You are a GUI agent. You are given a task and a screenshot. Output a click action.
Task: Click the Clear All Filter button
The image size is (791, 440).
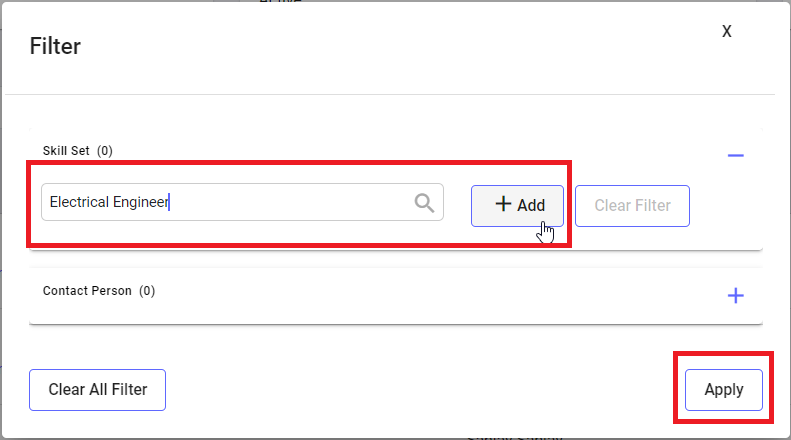(x=97, y=390)
